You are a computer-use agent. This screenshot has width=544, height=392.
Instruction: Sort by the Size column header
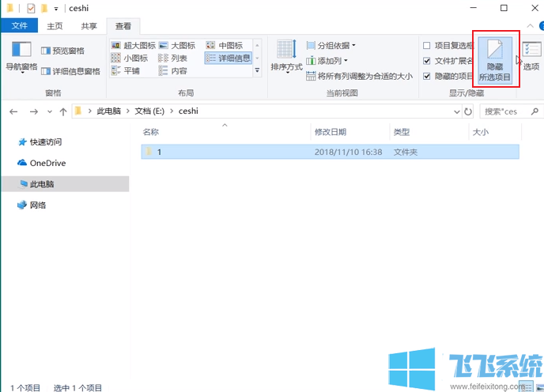tap(495, 132)
